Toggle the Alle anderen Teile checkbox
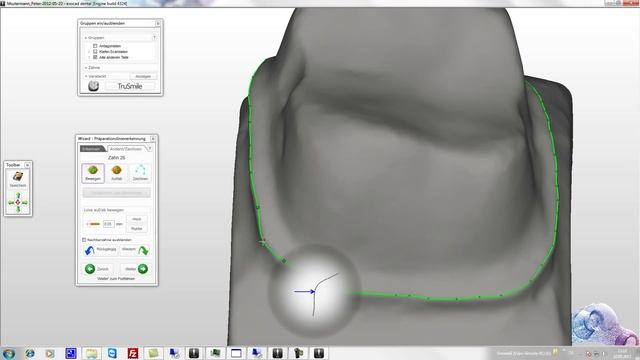 (x=95, y=58)
